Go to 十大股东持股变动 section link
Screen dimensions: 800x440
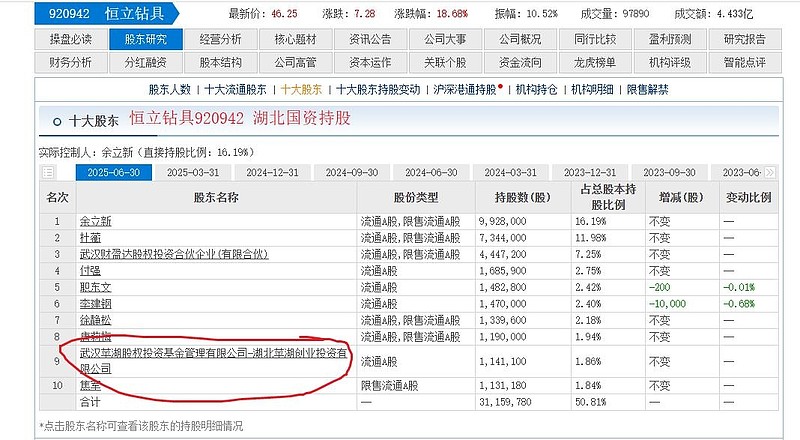[378, 90]
